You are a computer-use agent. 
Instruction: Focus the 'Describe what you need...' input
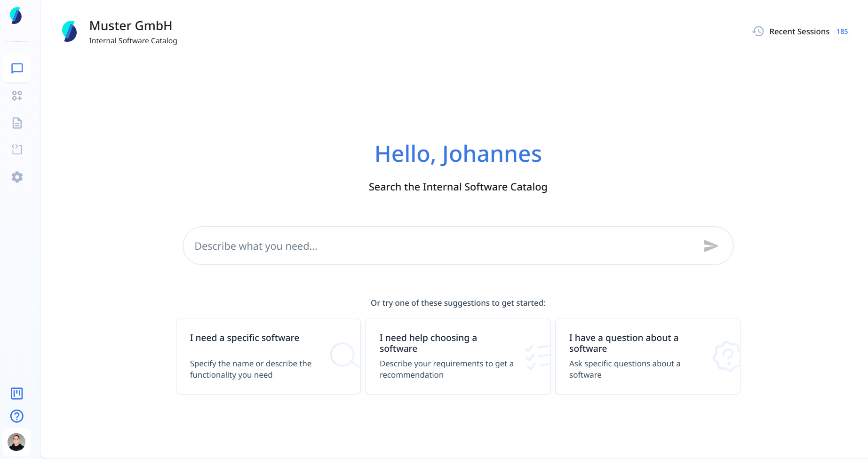click(442, 246)
